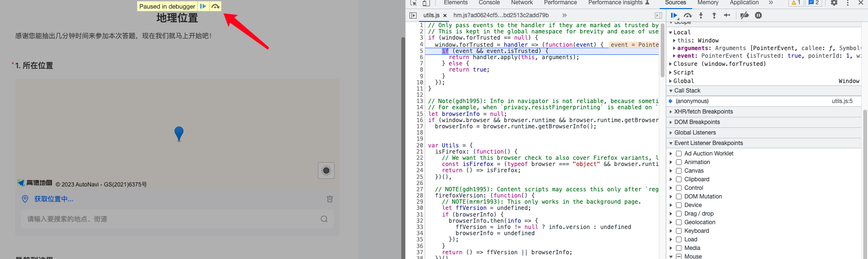Click the 获取位置中... location link

click(x=54, y=199)
